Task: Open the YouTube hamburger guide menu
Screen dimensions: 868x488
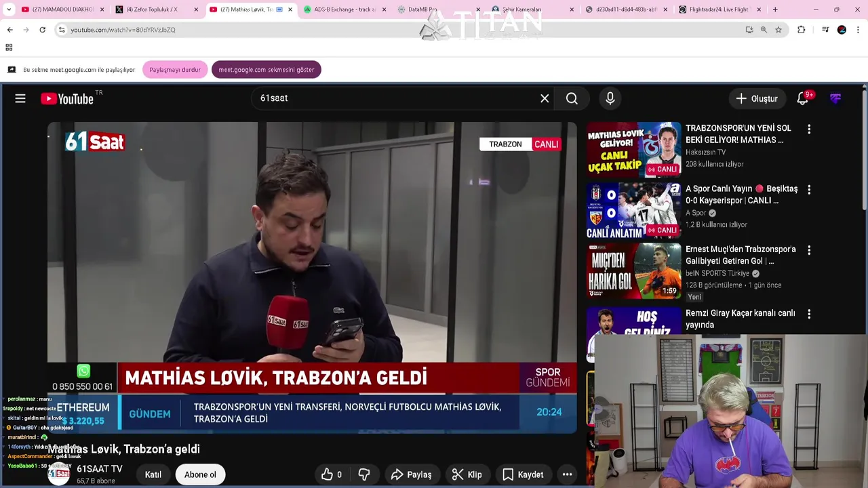Action: coord(20,99)
